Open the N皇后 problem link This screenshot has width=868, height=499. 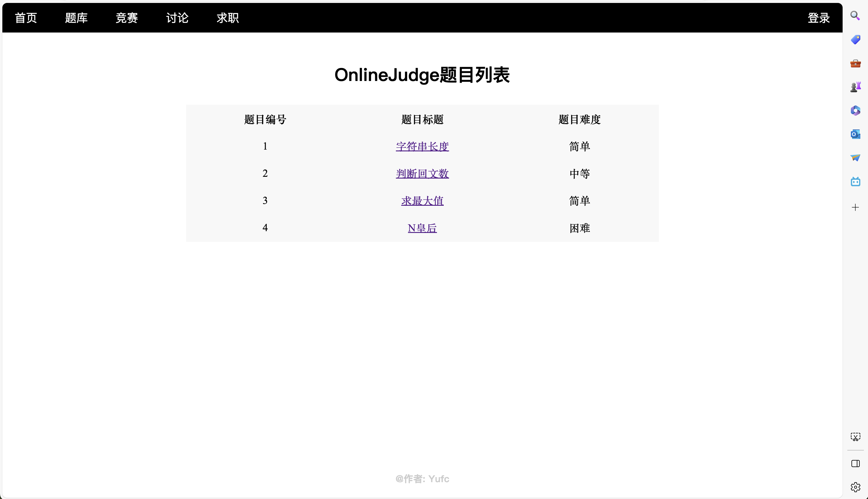[x=422, y=228]
